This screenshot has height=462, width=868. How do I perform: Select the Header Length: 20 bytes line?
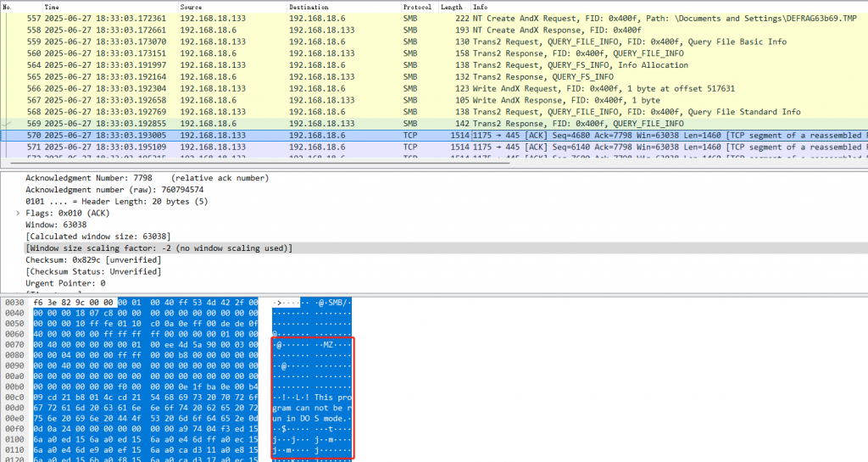click(110, 201)
